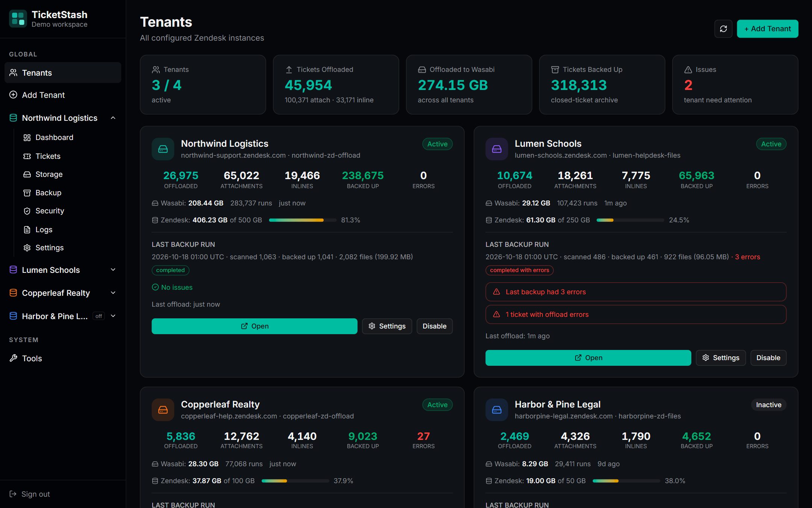Click the TicketStash logo icon
Viewport: 812px width, 508px height.
(18, 18)
